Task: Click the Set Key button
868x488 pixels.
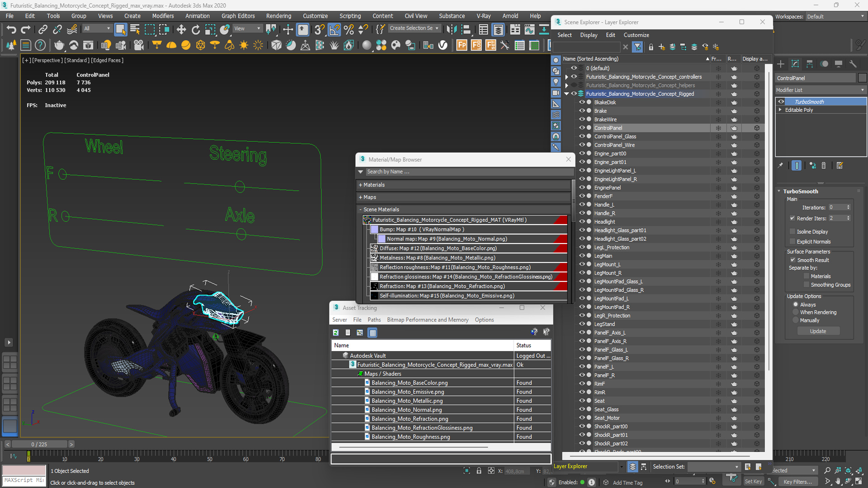Action: tap(753, 482)
